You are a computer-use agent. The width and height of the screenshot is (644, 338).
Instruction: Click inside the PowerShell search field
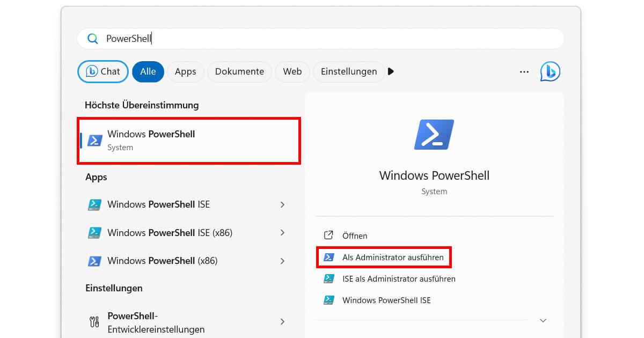click(215, 38)
